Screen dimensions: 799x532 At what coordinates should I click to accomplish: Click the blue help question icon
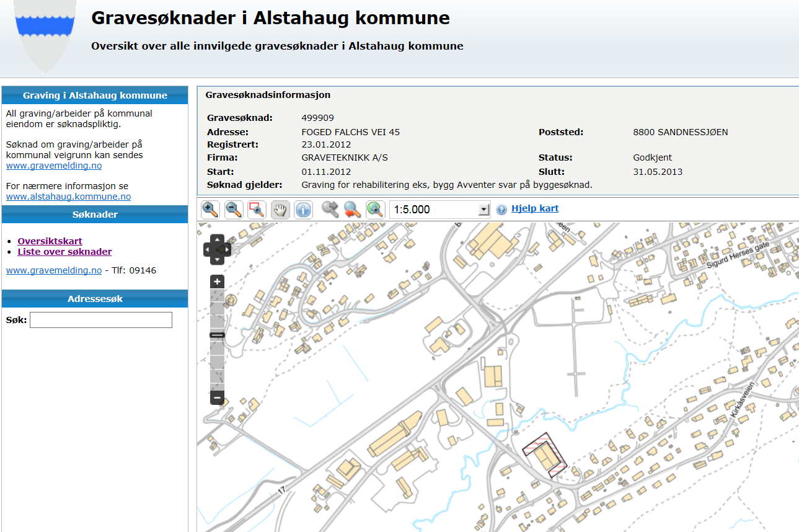[x=501, y=210]
